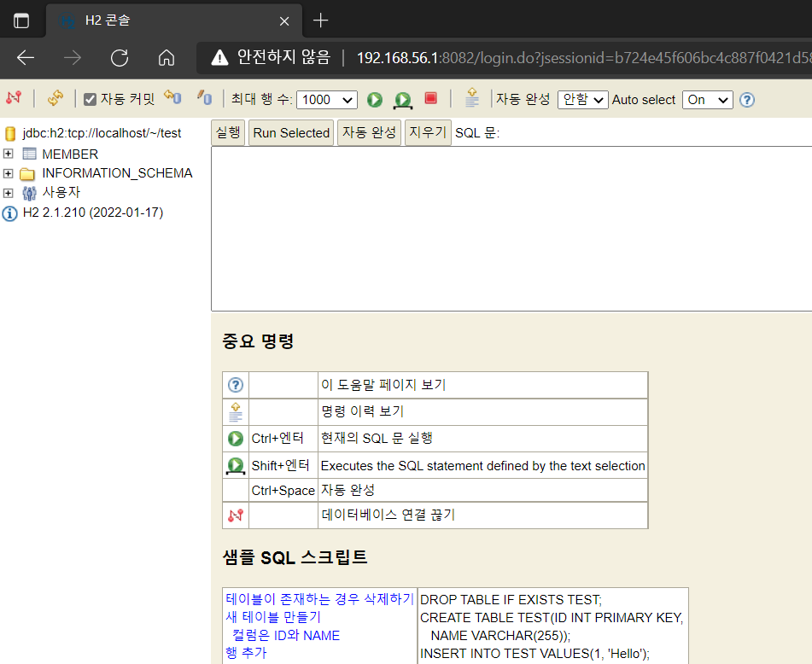Click jdbc:h2:tcp://localhost/~/test connection text
The height and width of the screenshot is (664, 812).
click(x=102, y=133)
